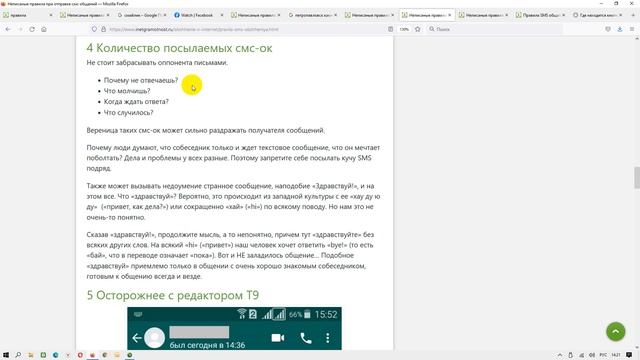Click bullet 'Что молчишь?'
This screenshot has height=360, width=640.
(127, 91)
